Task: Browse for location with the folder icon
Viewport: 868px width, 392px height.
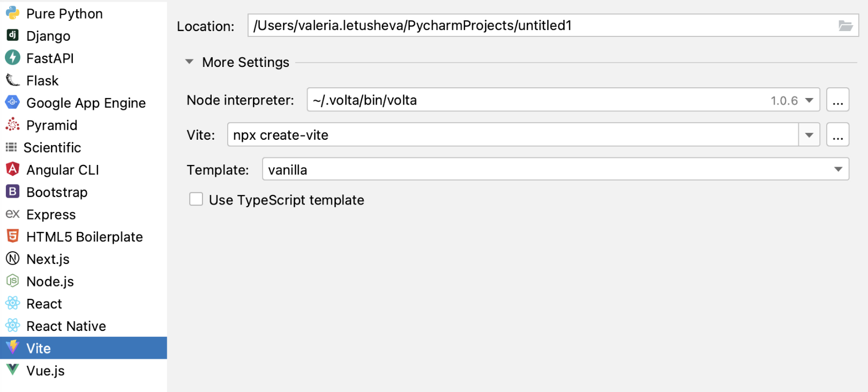Action: [x=845, y=25]
